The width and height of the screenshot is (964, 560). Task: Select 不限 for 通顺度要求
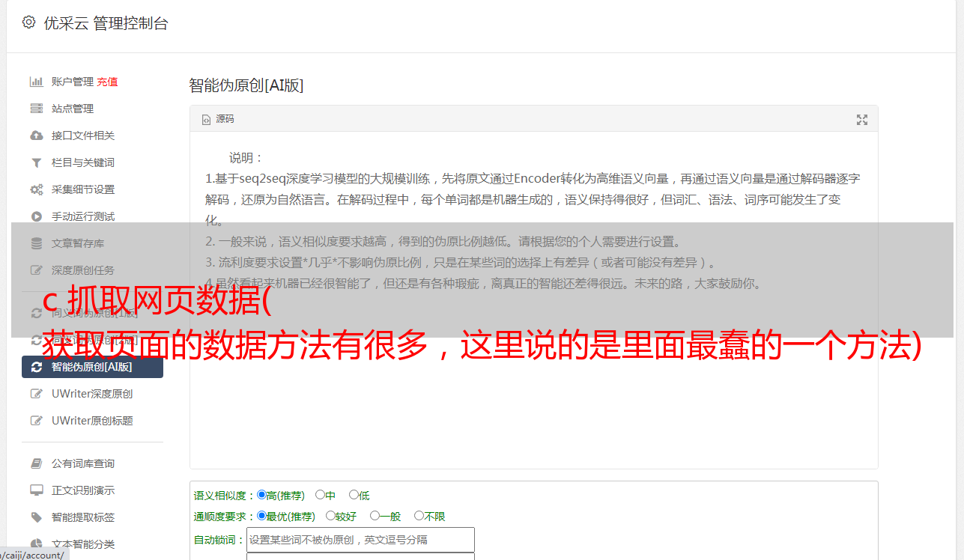pos(419,516)
